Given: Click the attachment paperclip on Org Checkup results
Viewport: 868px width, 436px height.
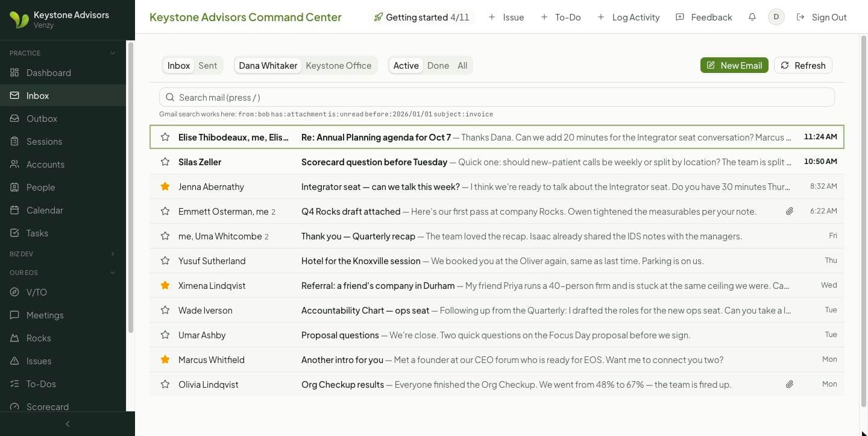Looking at the screenshot, I should click(789, 384).
